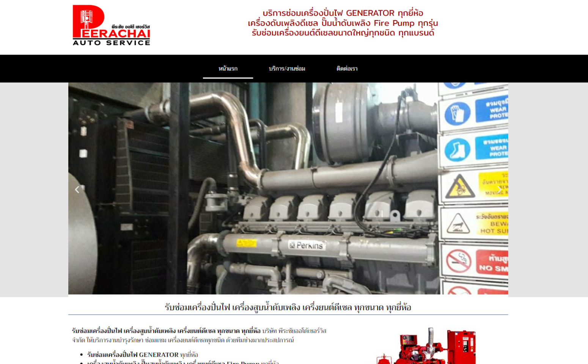
Task: Click the GENERATOR bullet list item
Action: [x=143, y=355]
